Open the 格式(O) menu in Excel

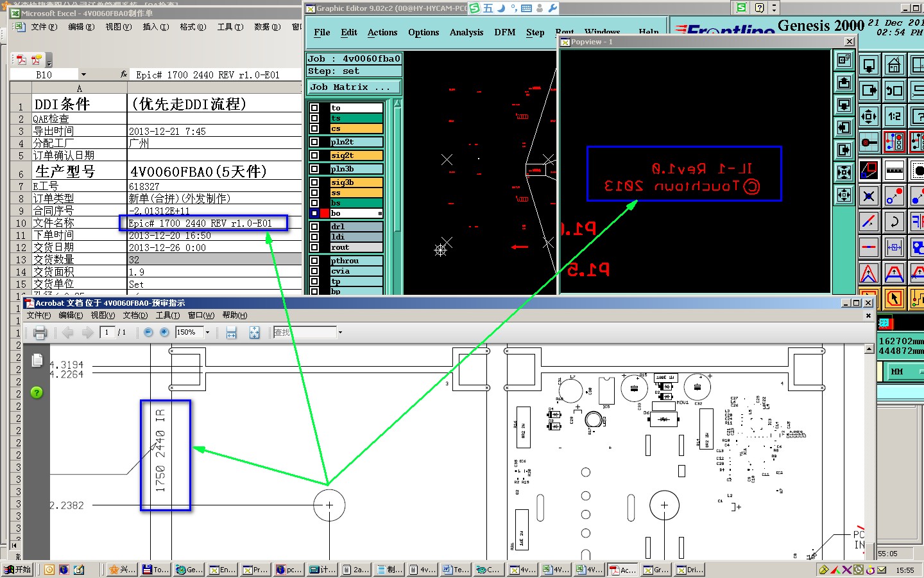pos(193,27)
